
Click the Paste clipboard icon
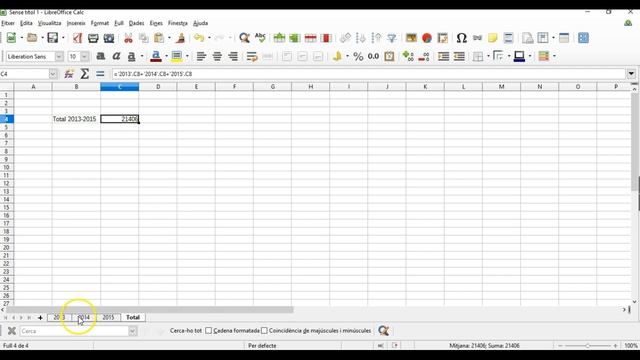click(x=159, y=38)
